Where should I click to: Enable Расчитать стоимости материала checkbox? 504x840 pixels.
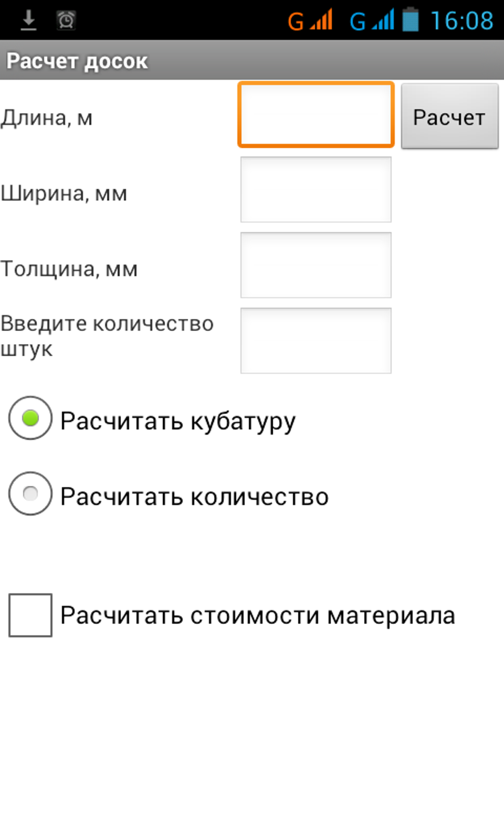click(30, 615)
